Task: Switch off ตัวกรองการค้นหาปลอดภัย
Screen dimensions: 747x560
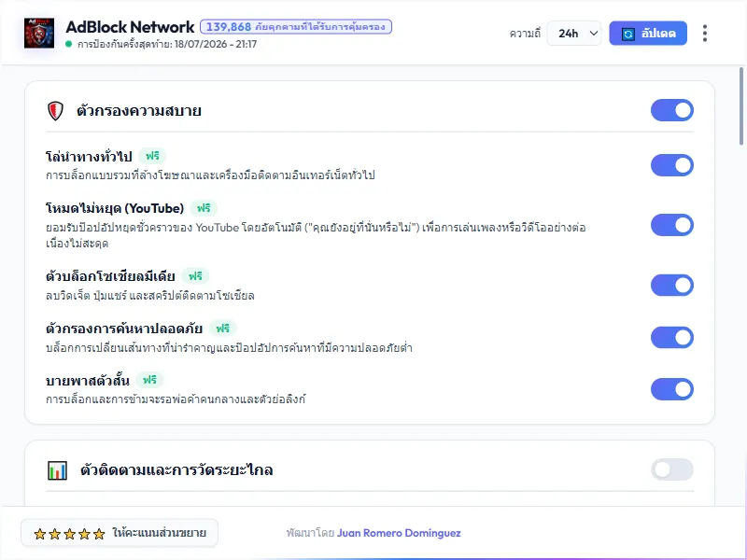Action: click(x=671, y=337)
